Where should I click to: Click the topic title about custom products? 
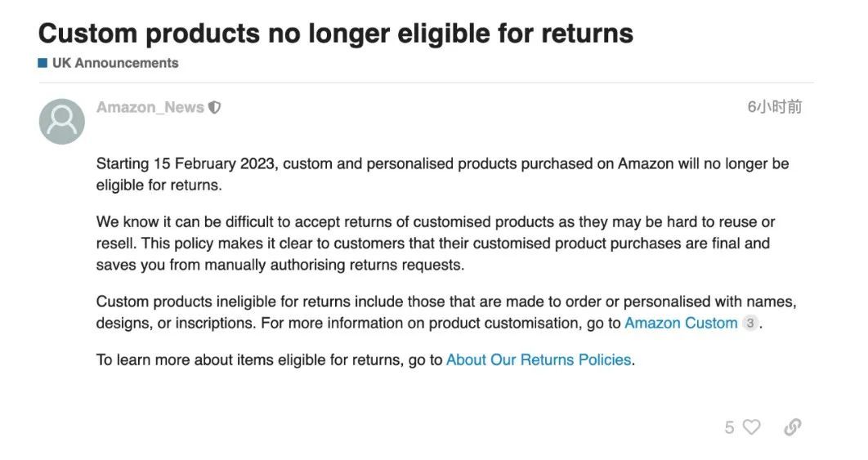point(335,33)
